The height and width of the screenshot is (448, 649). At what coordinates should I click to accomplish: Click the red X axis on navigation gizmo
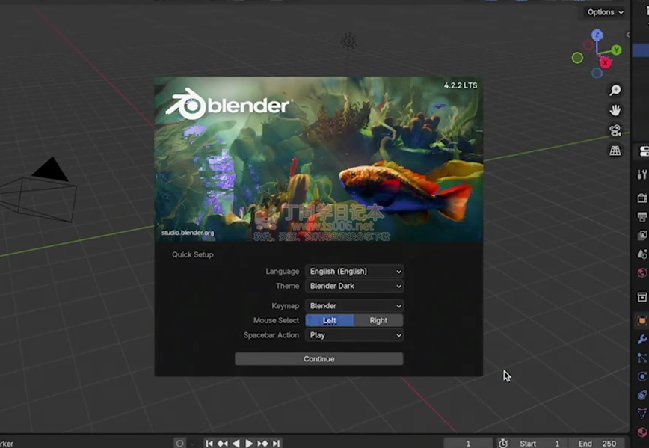[606, 63]
